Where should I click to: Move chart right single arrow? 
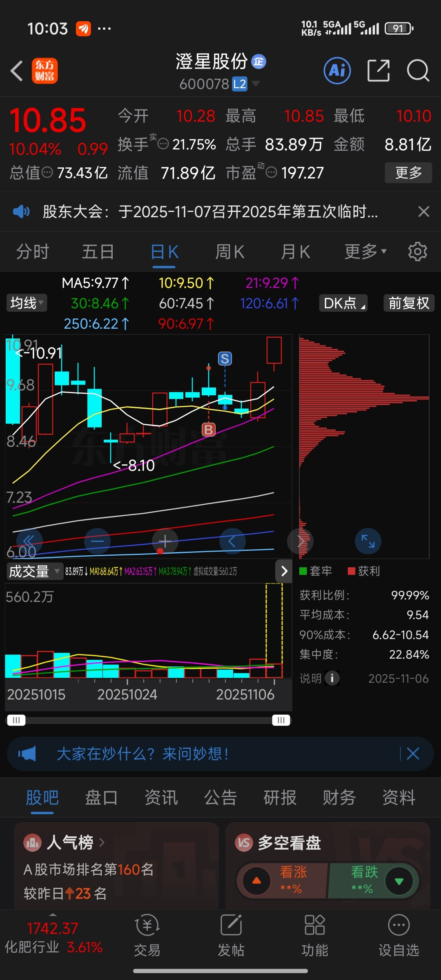[300, 541]
